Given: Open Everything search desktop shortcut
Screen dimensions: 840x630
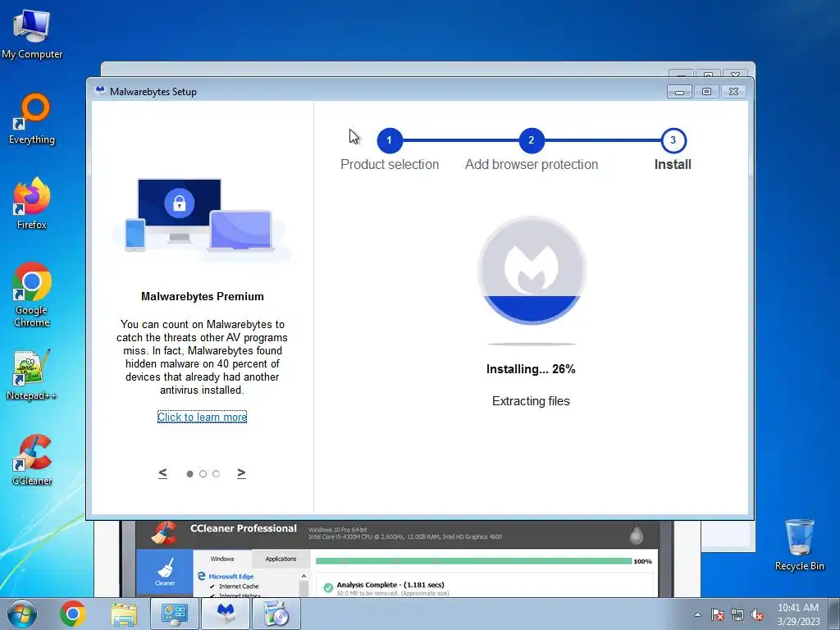Looking at the screenshot, I should click(32, 119).
